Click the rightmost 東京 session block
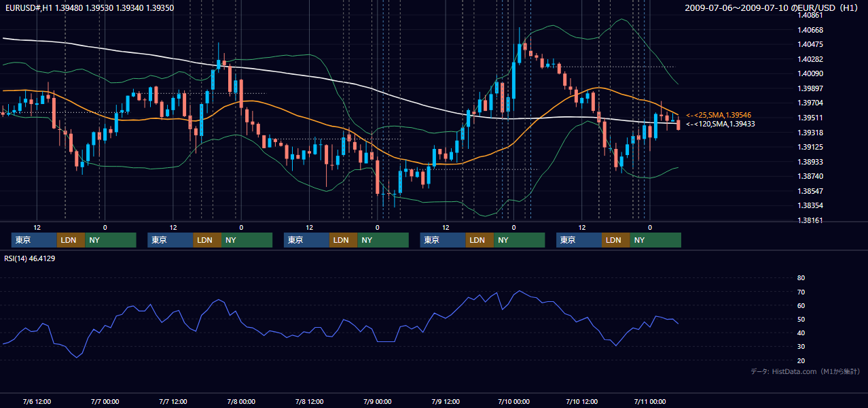Screen dimensions: 868x408 [579, 240]
